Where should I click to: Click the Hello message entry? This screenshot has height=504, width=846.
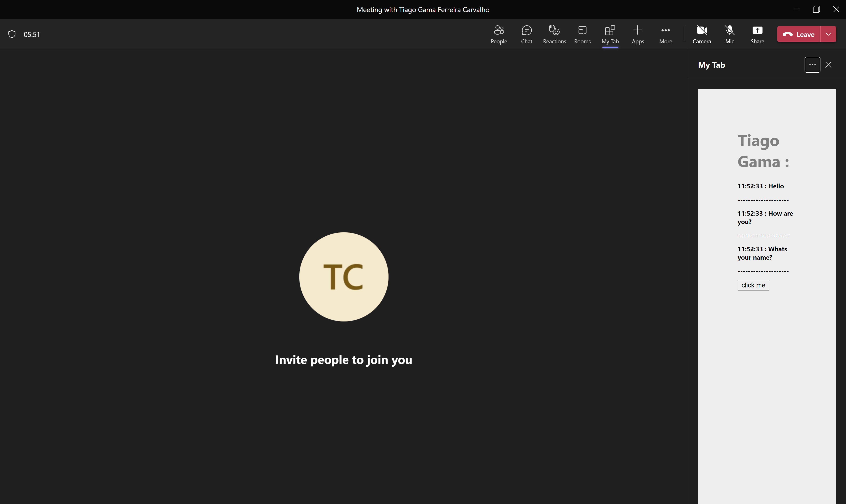point(760,186)
